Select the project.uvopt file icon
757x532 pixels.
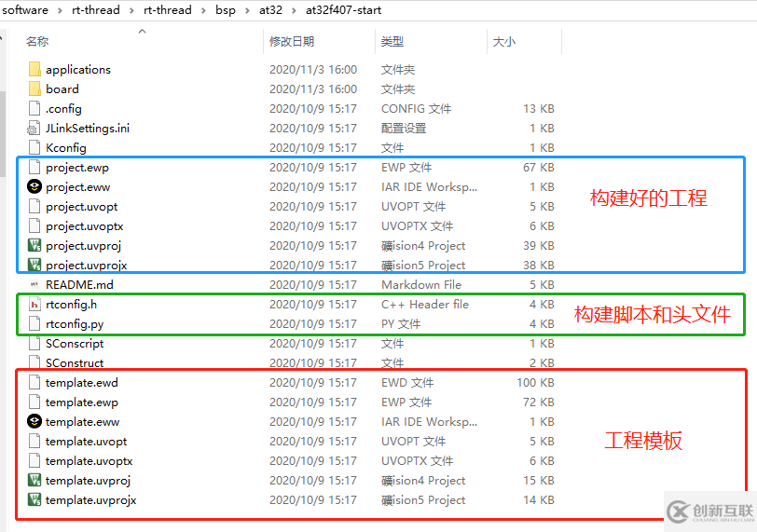pos(34,207)
